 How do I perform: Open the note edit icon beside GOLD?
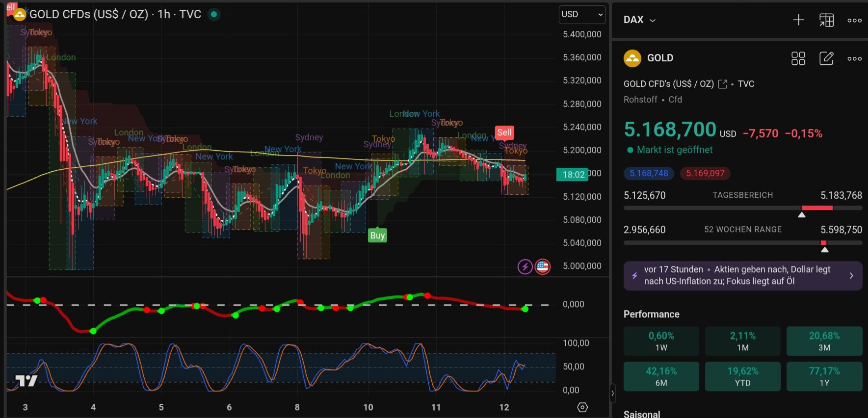pos(826,58)
